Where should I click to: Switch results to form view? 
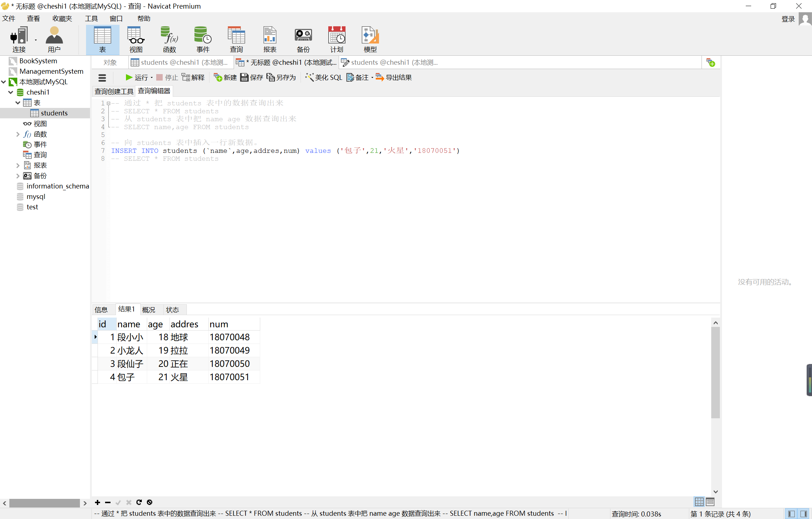tap(710, 501)
